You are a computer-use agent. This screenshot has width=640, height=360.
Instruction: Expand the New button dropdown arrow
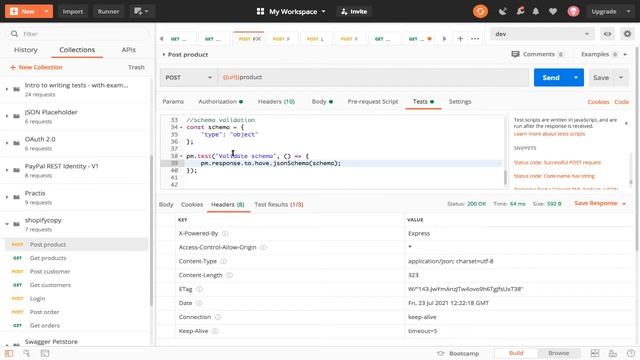click(47, 11)
